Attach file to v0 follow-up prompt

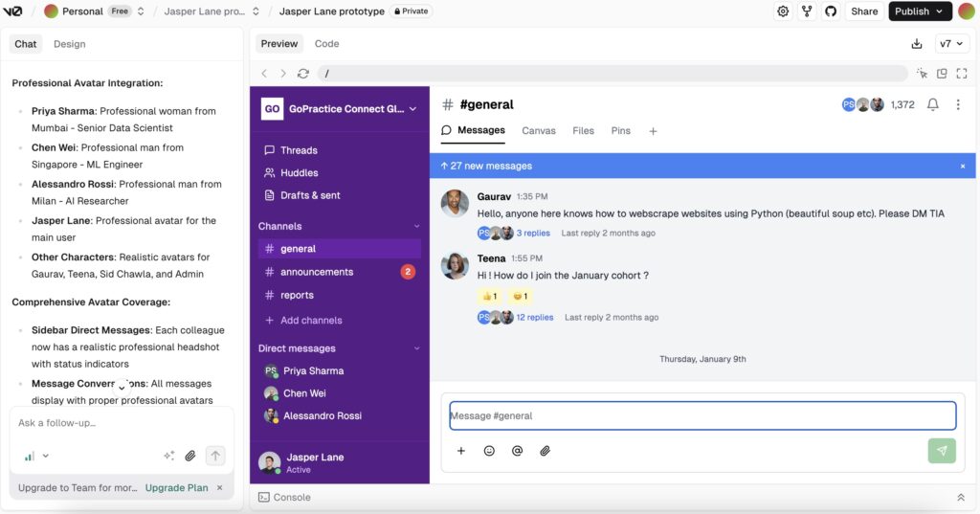[x=190, y=456]
